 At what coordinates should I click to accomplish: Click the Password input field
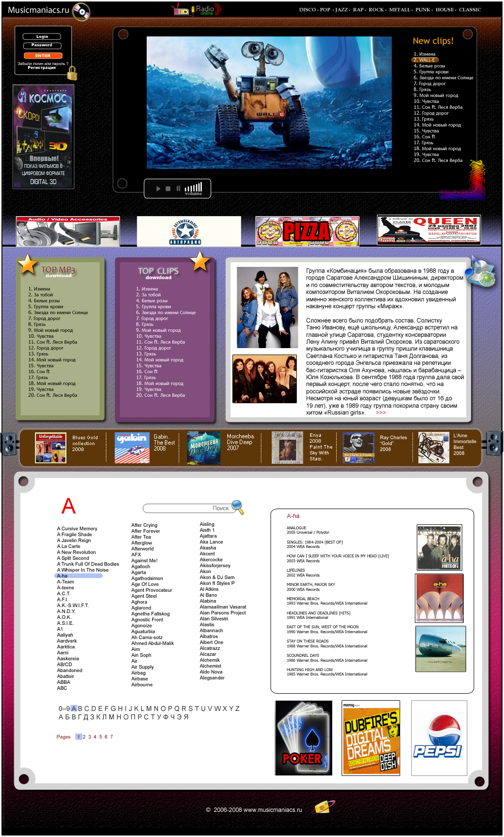click(x=42, y=45)
